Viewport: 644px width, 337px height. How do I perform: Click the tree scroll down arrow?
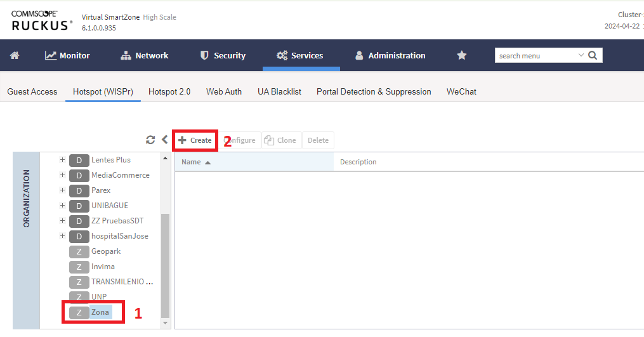pyautogui.click(x=165, y=324)
